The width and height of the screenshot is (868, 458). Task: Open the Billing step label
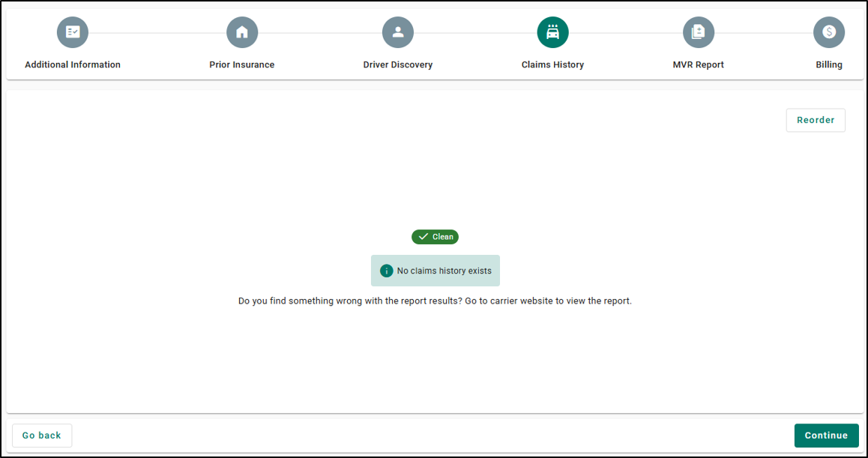829,64
